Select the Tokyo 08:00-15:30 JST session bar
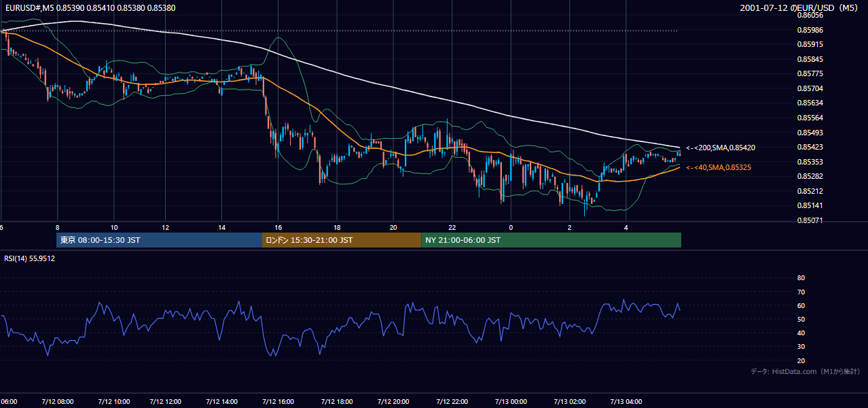 (x=159, y=240)
